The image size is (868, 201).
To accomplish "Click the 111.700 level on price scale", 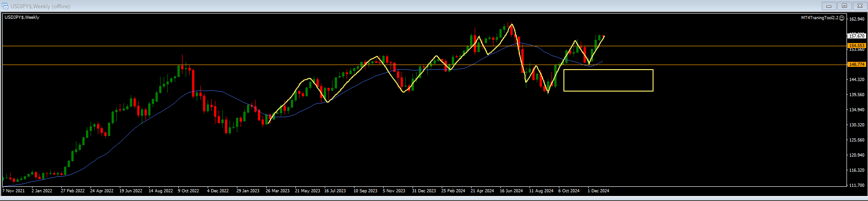I will (857, 185).
